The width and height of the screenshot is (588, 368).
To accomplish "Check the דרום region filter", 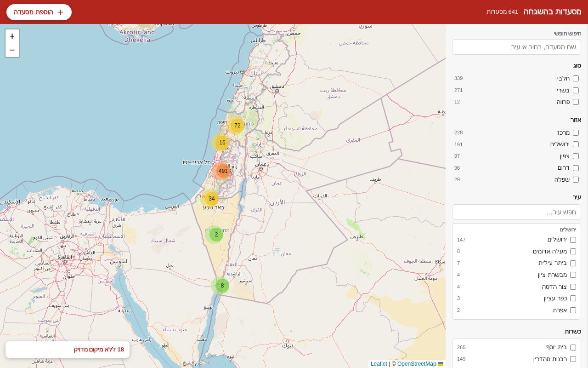I will click(x=576, y=168).
